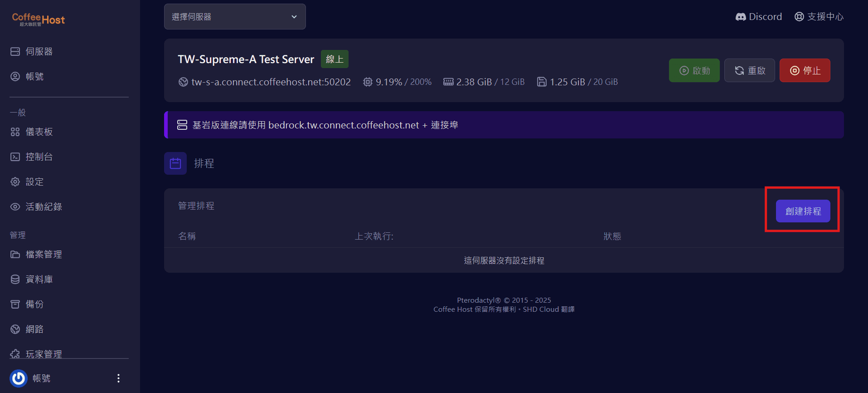Click the server icon in bedrock notice banner
The image size is (868, 393).
click(182, 125)
